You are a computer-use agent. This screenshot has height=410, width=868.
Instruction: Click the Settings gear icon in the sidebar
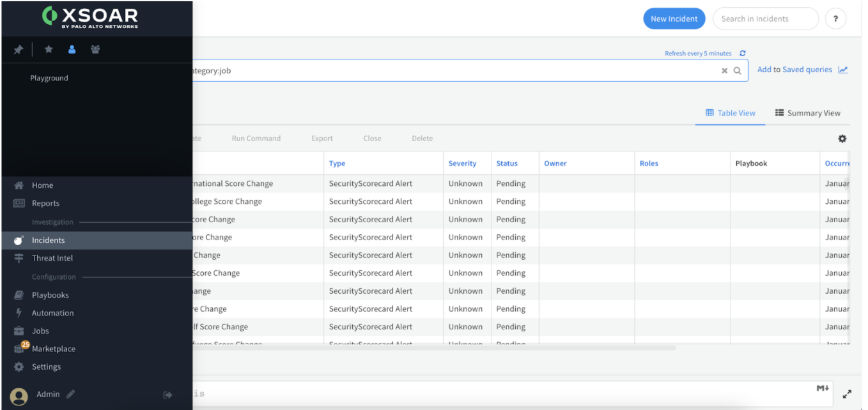19,367
